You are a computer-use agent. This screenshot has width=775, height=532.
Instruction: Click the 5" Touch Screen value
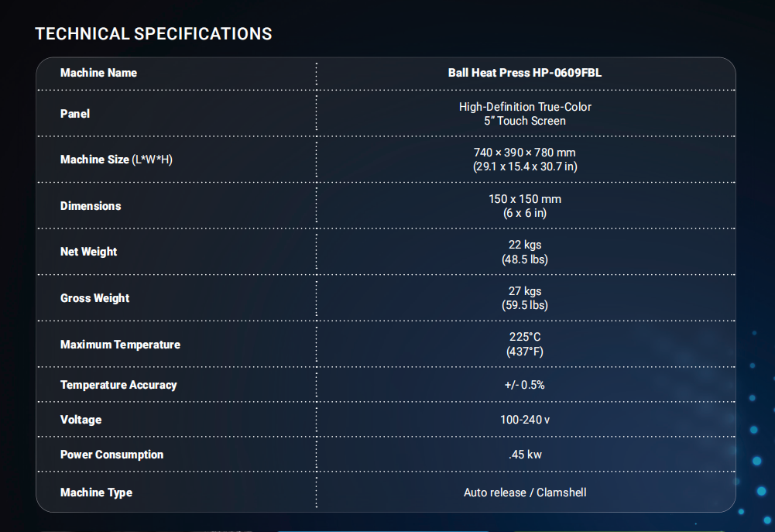pos(525,121)
